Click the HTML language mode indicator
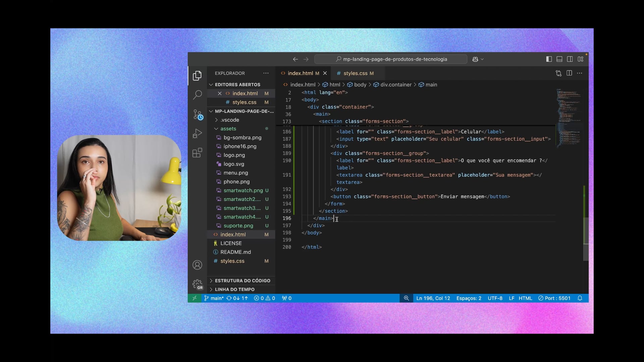Viewport: 644px width, 362px height. [x=525, y=298]
